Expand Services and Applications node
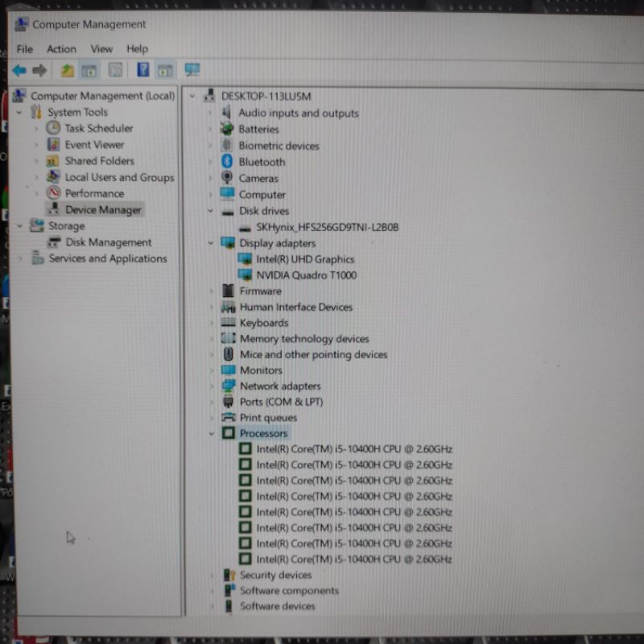Image resolution: width=644 pixels, height=644 pixels. (x=20, y=259)
